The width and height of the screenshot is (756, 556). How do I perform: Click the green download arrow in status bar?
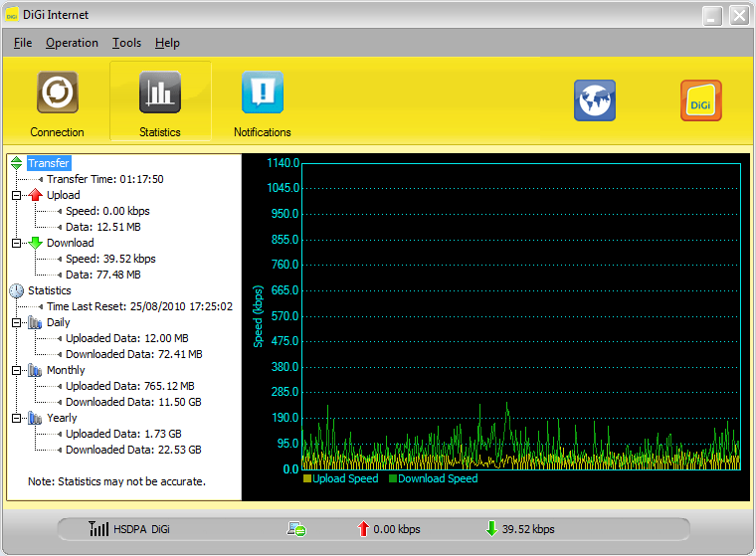[x=490, y=529]
